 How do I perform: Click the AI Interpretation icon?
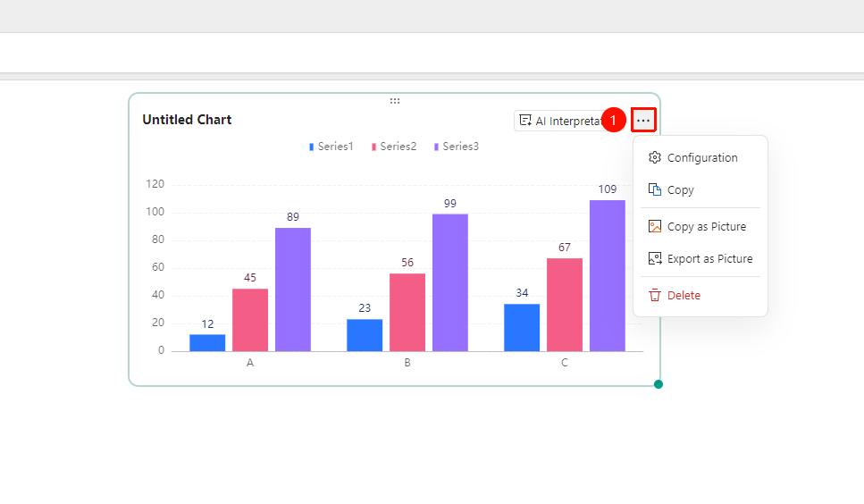[525, 121]
